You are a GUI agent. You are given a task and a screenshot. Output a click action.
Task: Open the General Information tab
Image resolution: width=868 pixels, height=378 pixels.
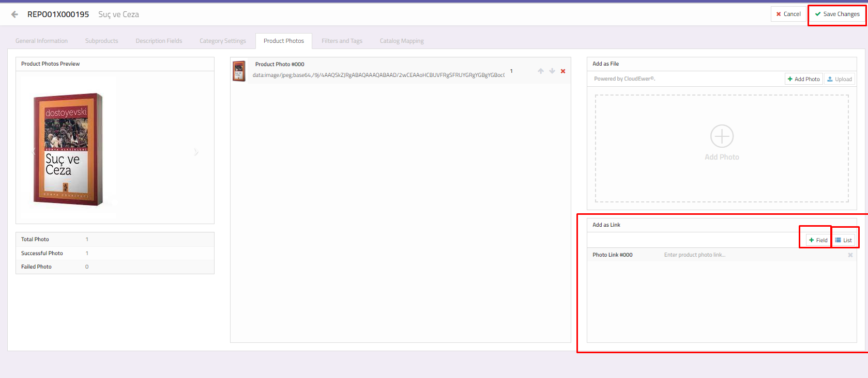click(41, 41)
